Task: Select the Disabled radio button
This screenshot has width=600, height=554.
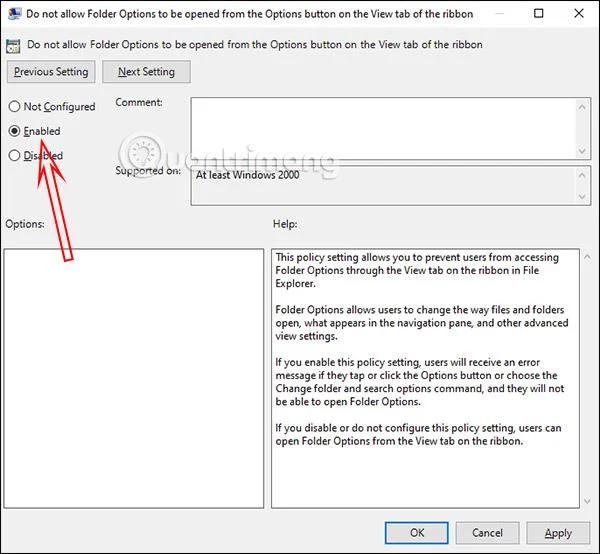Action: coord(14,155)
